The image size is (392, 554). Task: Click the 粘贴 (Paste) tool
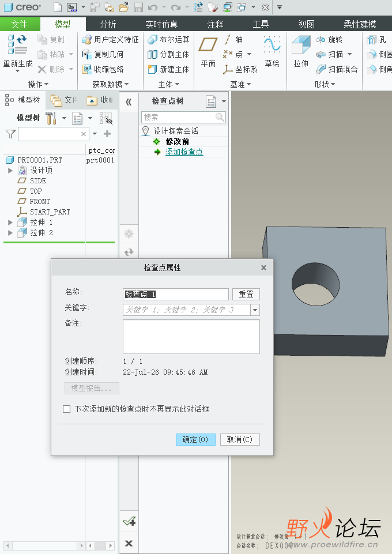point(51,54)
